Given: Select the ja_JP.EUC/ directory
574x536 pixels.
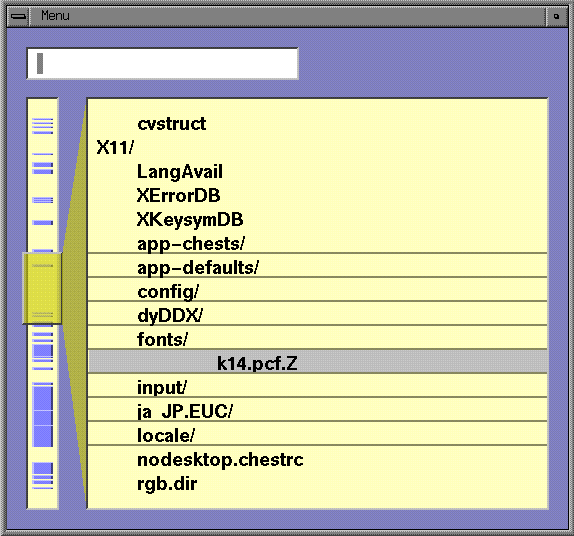Looking at the screenshot, I should [x=184, y=412].
